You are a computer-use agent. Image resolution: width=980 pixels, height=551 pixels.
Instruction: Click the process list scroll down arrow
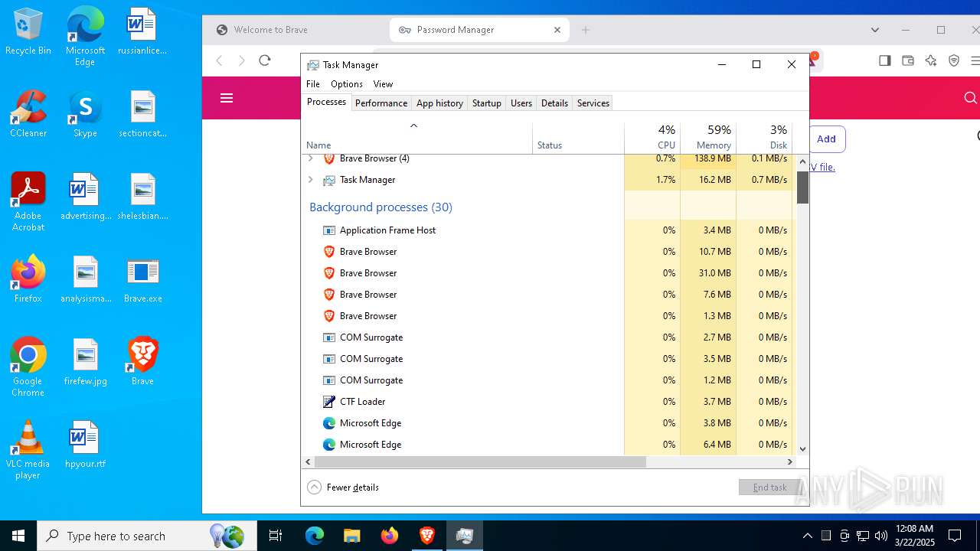point(802,449)
